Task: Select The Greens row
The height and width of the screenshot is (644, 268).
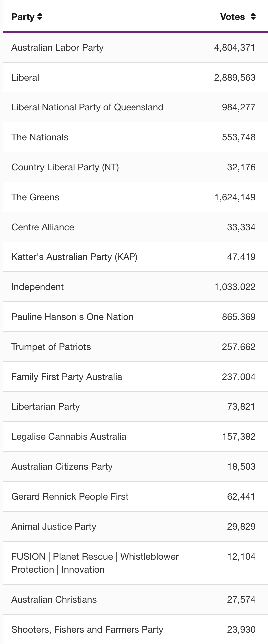Action: [x=135, y=197]
